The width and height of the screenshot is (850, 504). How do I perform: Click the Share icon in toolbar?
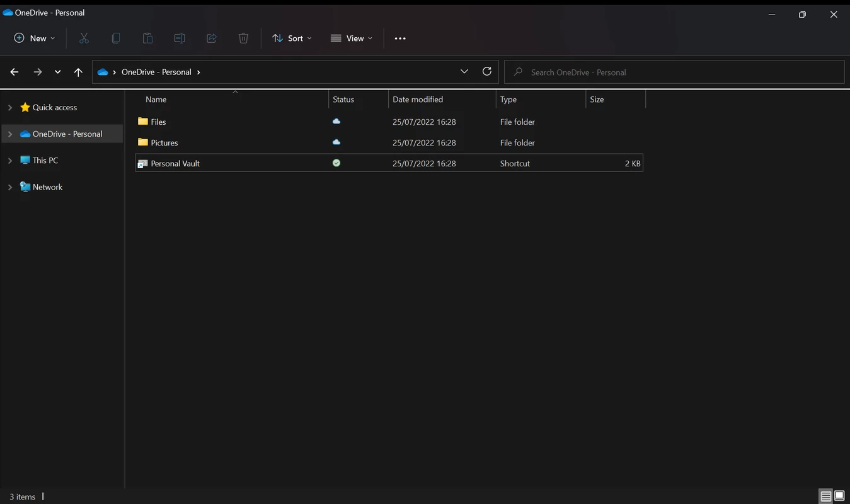coord(212,38)
